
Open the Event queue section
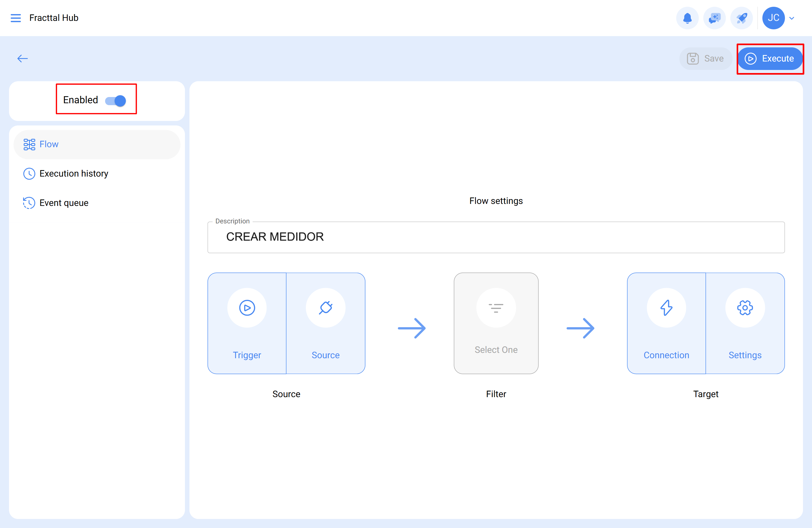(64, 203)
